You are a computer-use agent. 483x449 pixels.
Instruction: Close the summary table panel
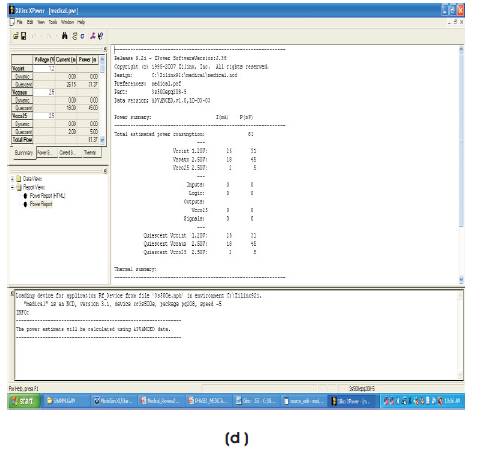tap(105, 49)
